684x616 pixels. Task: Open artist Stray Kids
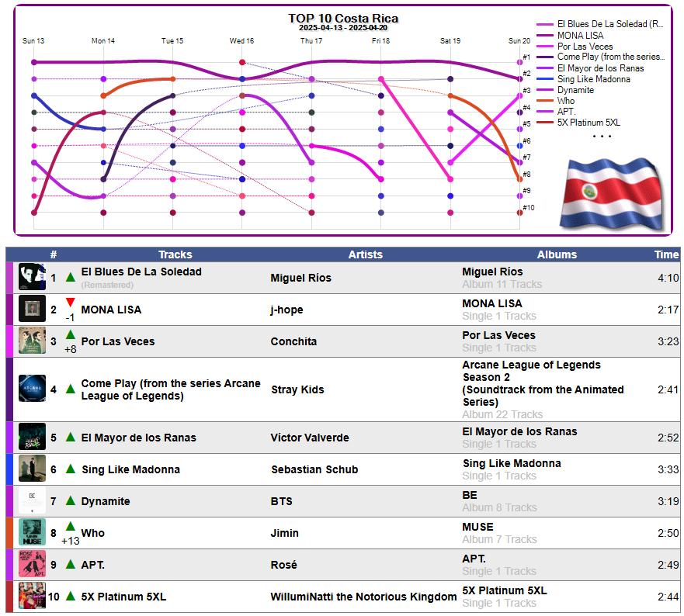point(297,389)
